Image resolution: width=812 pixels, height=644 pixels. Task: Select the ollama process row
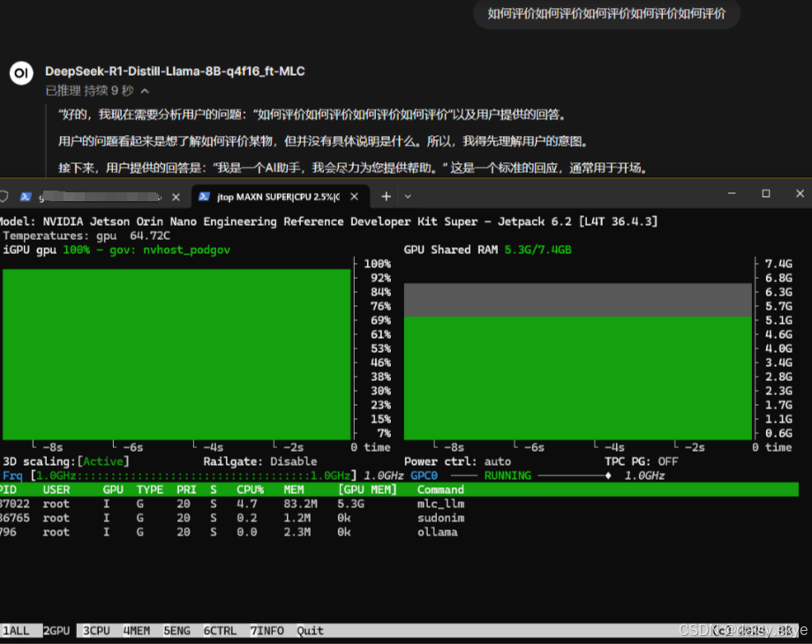point(399,532)
